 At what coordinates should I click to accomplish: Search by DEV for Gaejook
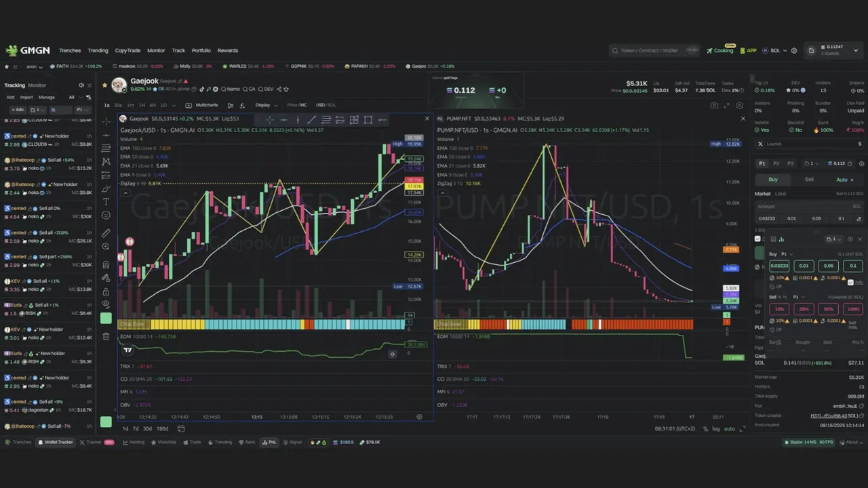pyautogui.click(x=267, y=89)
